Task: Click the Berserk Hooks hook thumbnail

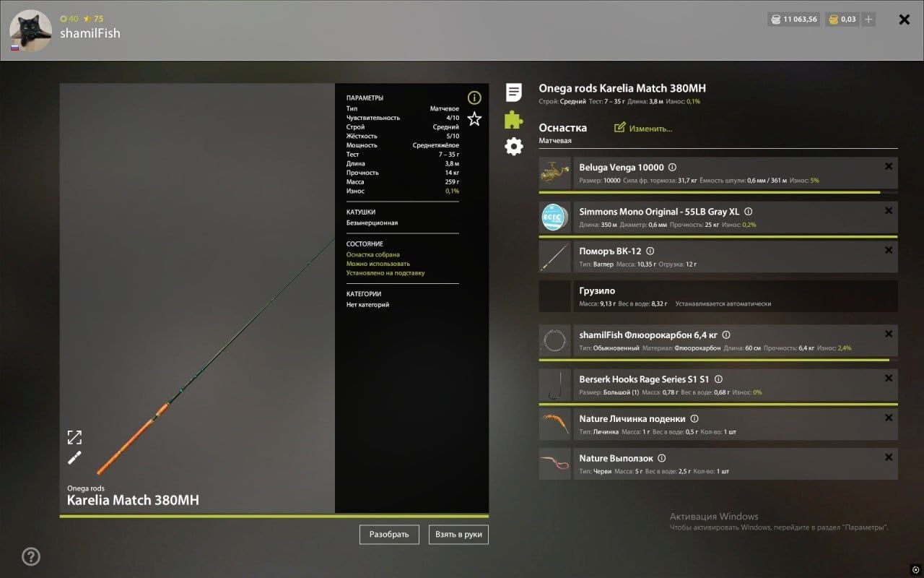Action: 555,385
